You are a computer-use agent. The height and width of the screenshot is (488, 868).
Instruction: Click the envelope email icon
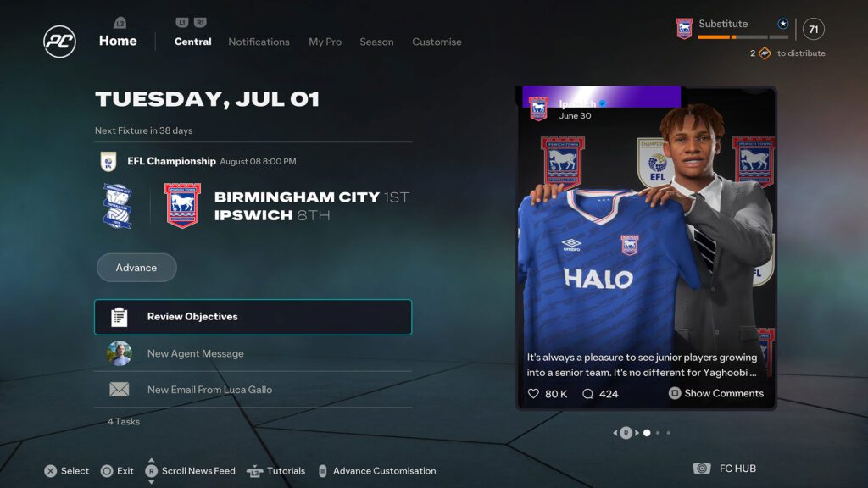119,390
